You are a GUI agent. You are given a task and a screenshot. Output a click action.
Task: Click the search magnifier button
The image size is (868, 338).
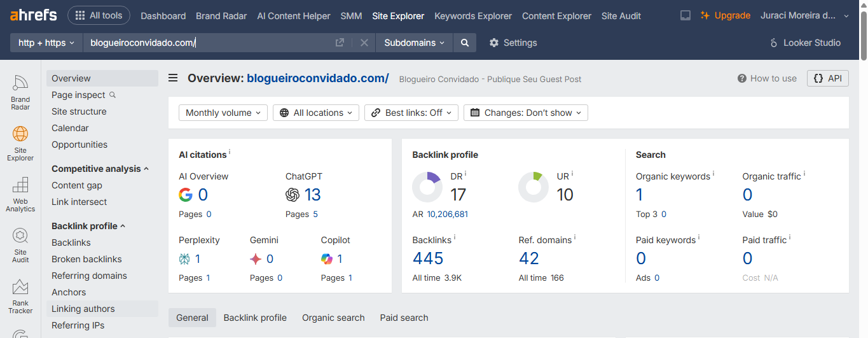click(465, 43)
